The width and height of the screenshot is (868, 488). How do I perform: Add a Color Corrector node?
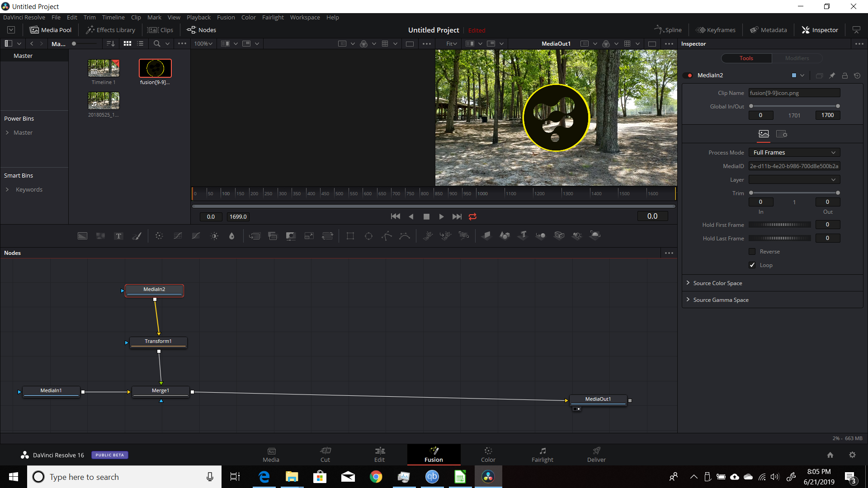coord(159,236)
